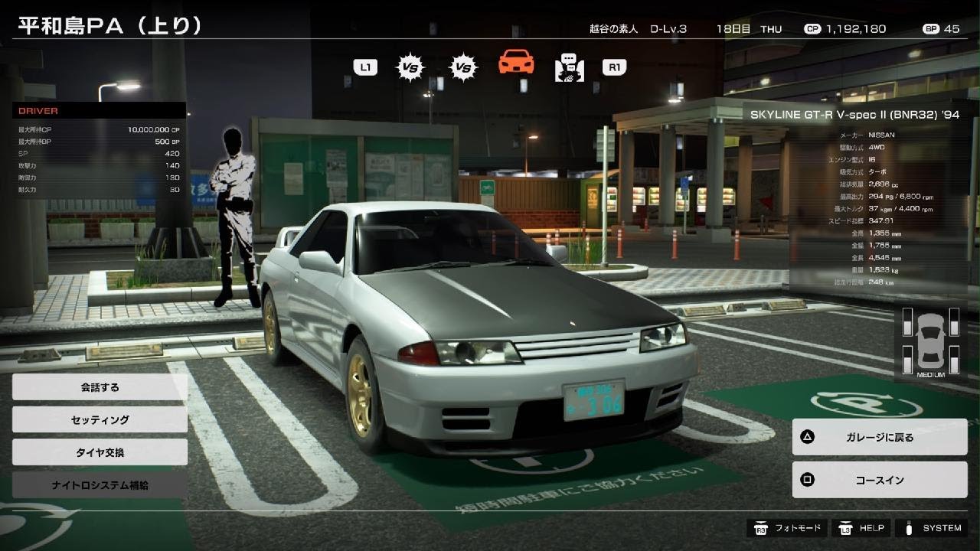Select タイヤ交換 to change tires
The height and width of the screenshot is (551, 980).
[100, 452]
